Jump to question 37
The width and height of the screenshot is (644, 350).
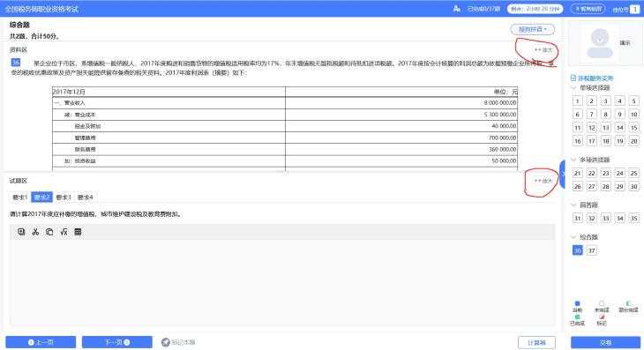(x=591, y=250)
